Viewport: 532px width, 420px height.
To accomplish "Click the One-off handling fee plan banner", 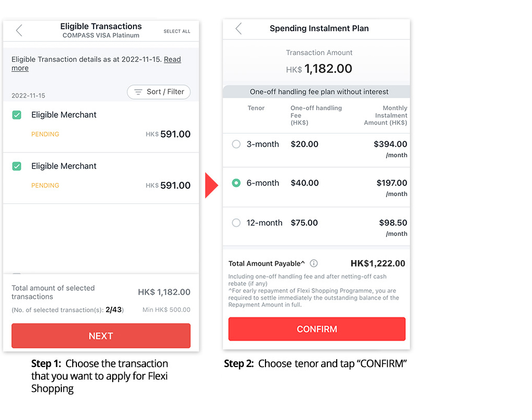I will pos(319,92).
